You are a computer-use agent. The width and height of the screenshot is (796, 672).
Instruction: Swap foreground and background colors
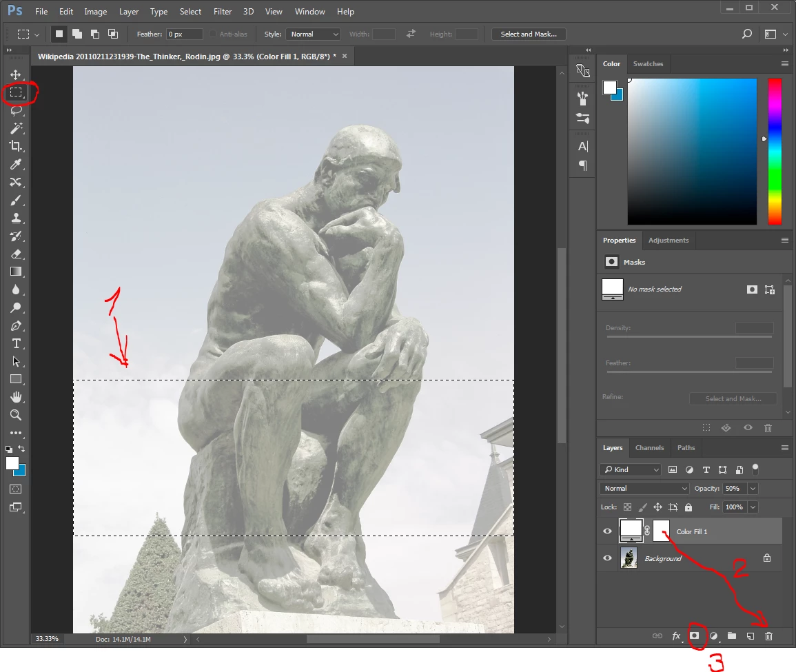(x=21, y=448)
